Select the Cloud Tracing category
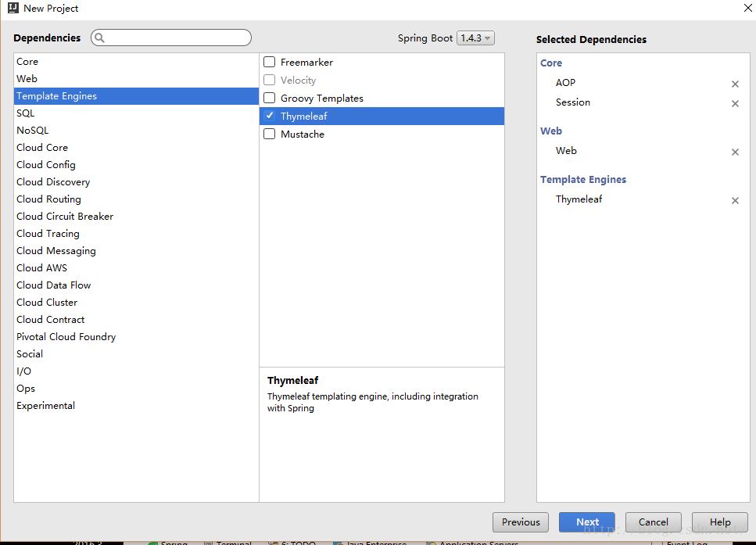The height and width of the screenshot is (545, 756). (137, 234)
